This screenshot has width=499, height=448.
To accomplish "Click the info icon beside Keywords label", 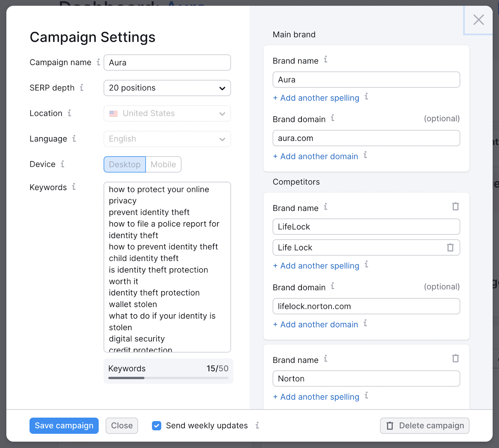I will coord(74,187).
